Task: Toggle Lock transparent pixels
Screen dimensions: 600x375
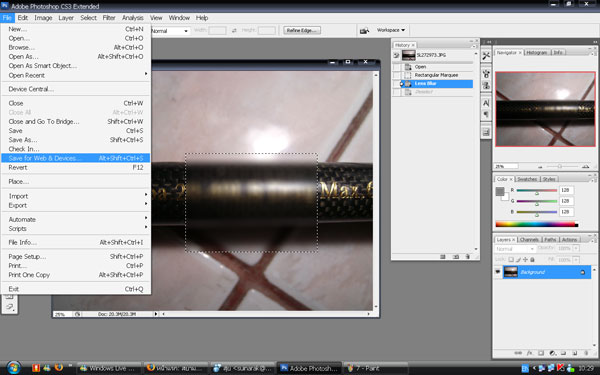Action: 511,259
